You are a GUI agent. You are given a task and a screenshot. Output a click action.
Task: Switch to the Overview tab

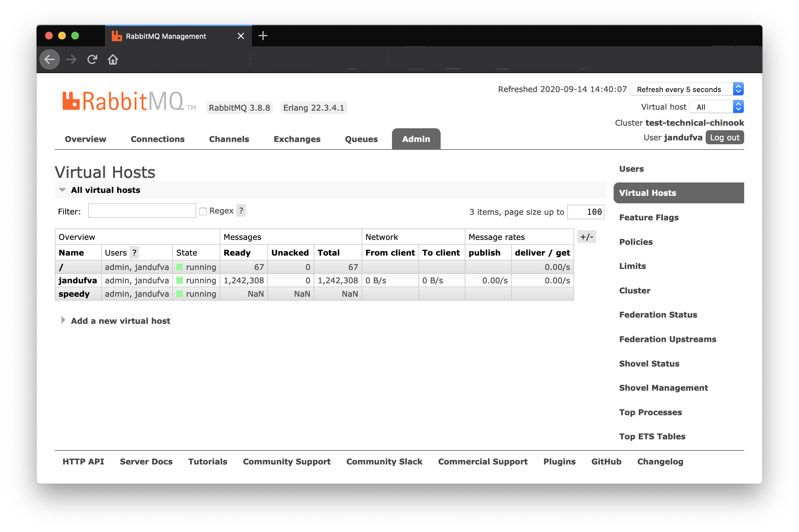point(86,139)
